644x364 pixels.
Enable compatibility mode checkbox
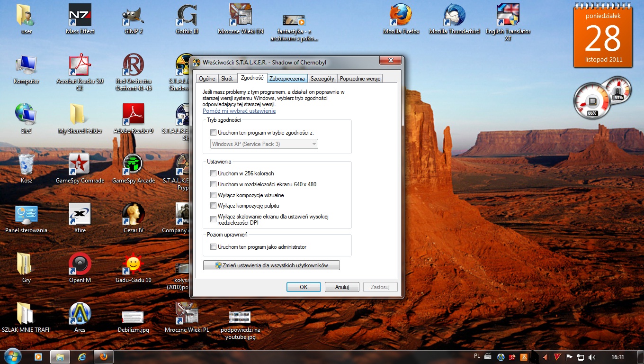(x=214, y=133)
